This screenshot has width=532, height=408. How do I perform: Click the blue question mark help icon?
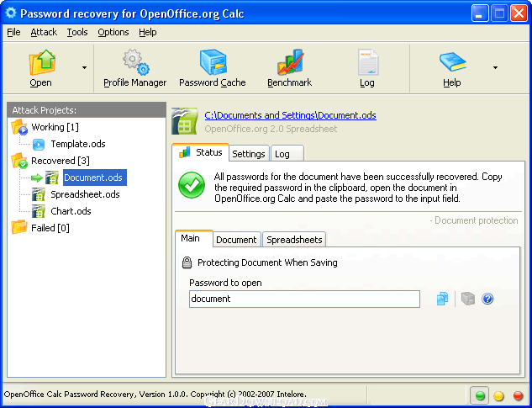coord(487,299)
